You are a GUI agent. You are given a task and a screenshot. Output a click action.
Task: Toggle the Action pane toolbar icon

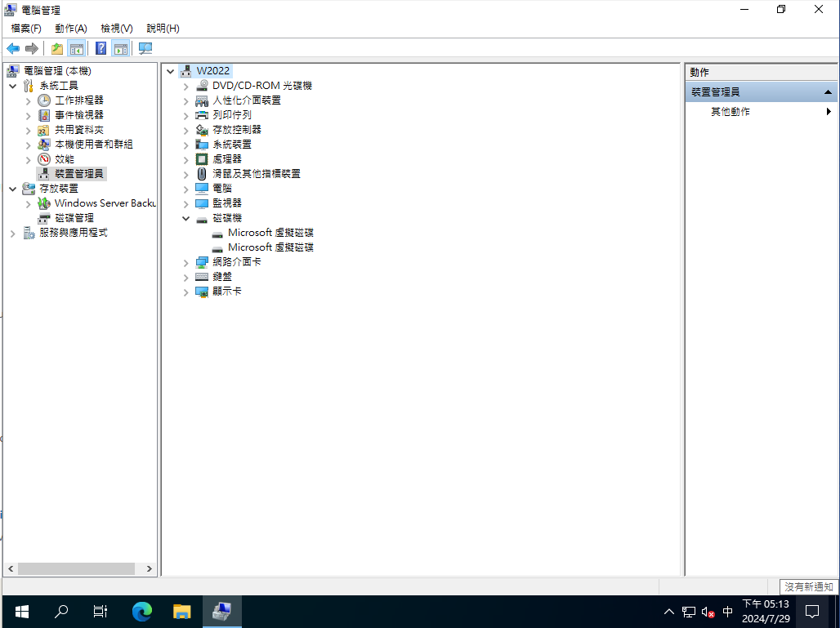point(121,49)
